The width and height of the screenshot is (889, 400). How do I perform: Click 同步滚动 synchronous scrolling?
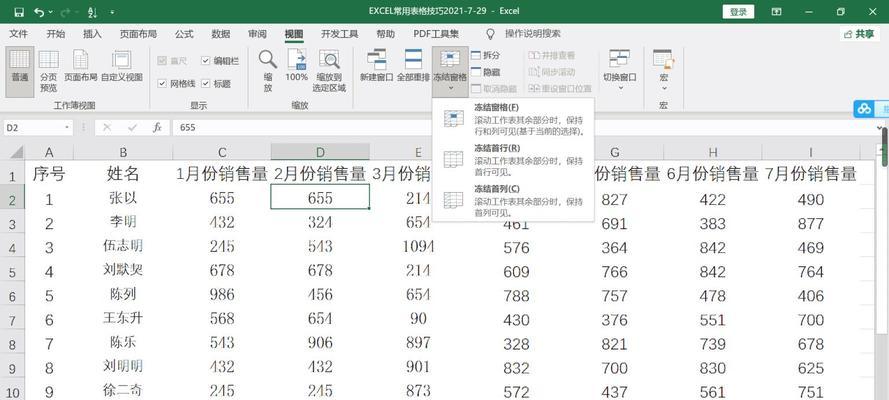552,72
